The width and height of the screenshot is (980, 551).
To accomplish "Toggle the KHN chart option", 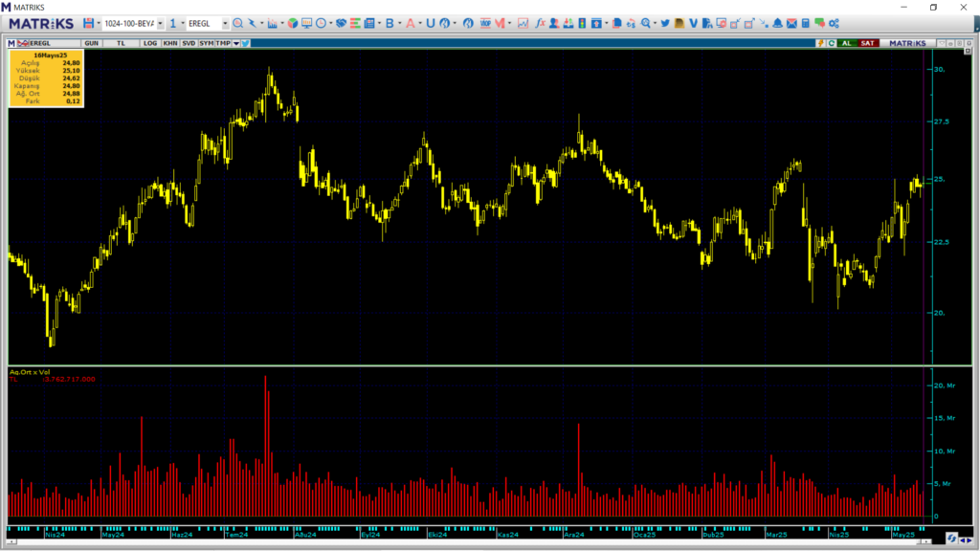I will point(169,43).
